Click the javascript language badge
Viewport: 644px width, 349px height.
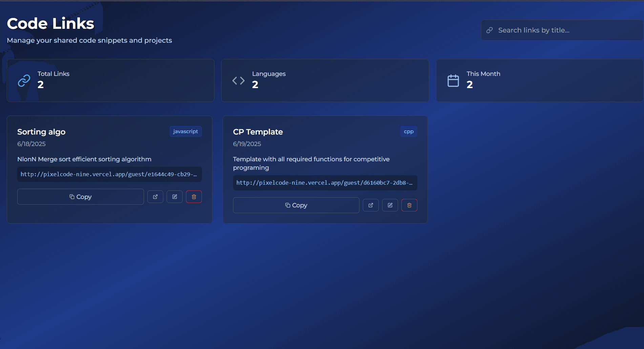185,131
